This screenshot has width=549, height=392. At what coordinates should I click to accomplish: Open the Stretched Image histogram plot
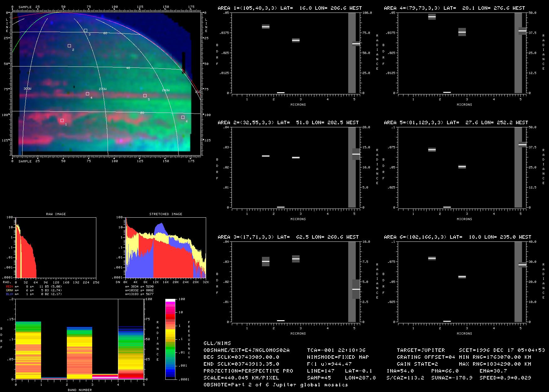(x=166, y=247)
